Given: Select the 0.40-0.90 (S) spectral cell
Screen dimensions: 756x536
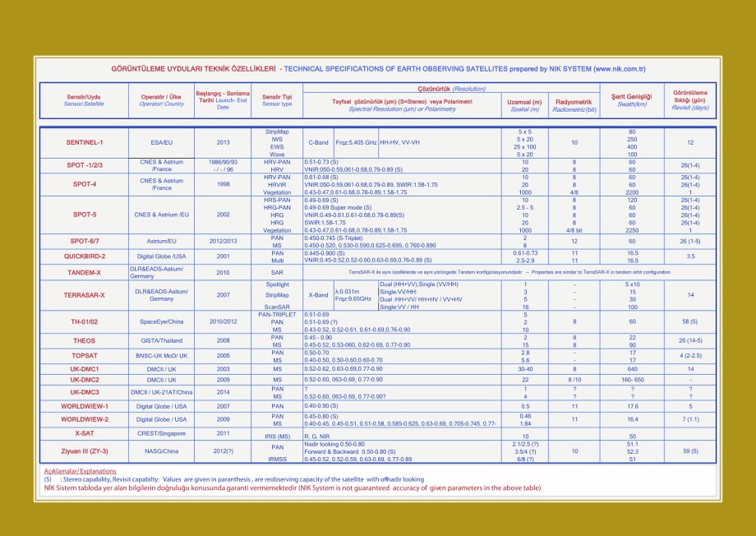Looking at the screenshot, I should (321, 406).
